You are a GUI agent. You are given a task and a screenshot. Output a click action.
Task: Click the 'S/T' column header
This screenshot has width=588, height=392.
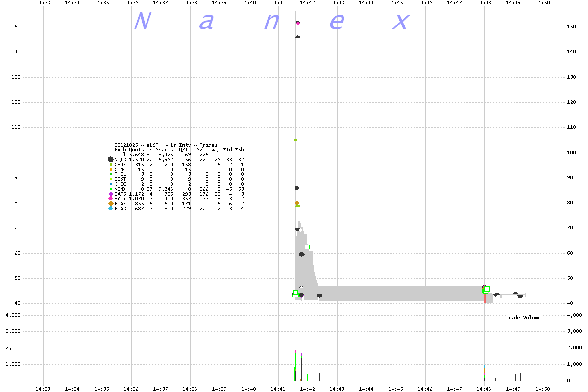tap(201, 150)
